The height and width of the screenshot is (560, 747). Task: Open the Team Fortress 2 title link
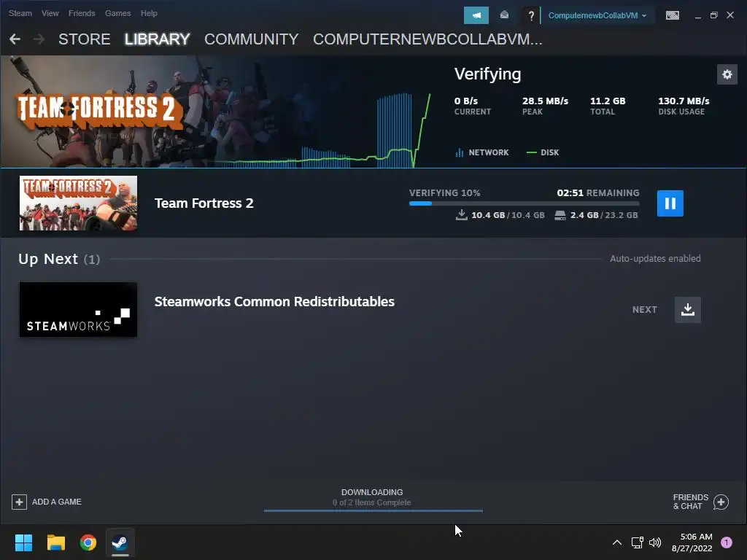tap(204, 203)
